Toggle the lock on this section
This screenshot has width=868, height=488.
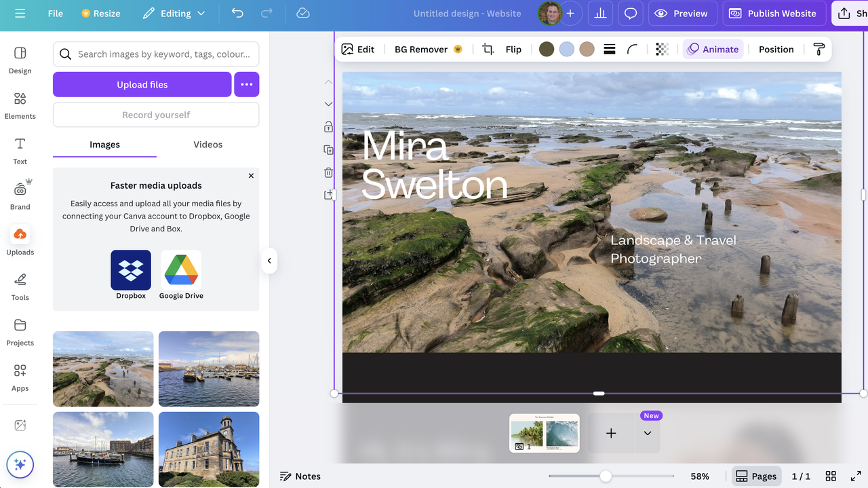coord(328,127)
